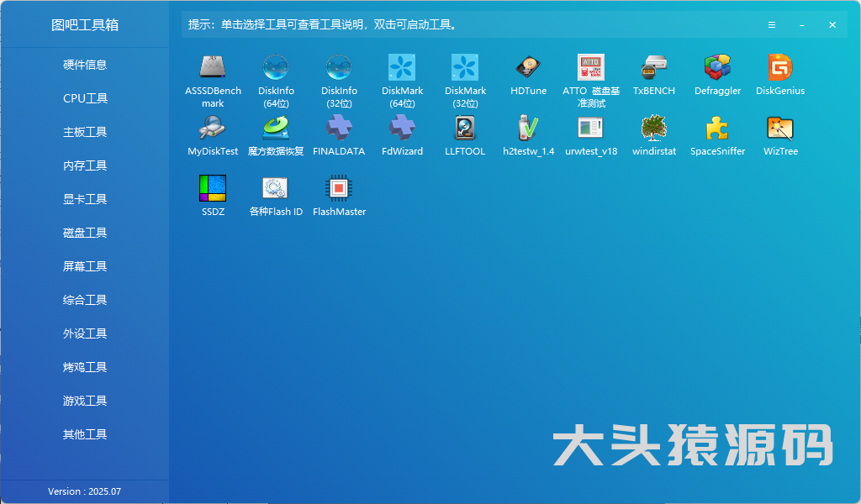The height and width of the screenshot is (504, 861).
Task: Choose 魔方数据恢复 tool icon
Action: pos(276,128)
